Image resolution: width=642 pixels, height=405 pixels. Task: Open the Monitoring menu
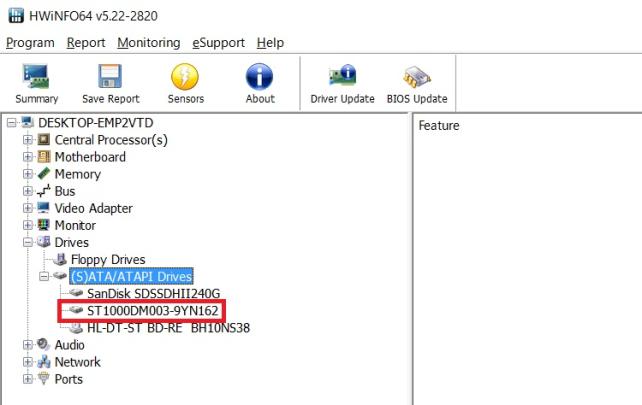[x=149, y=43]
